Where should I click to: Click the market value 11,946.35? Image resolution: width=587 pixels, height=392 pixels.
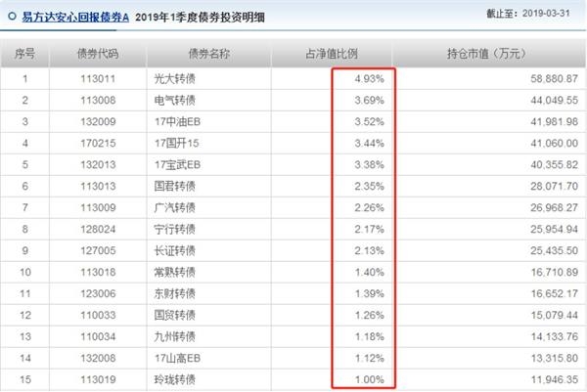tap(555, 380)
